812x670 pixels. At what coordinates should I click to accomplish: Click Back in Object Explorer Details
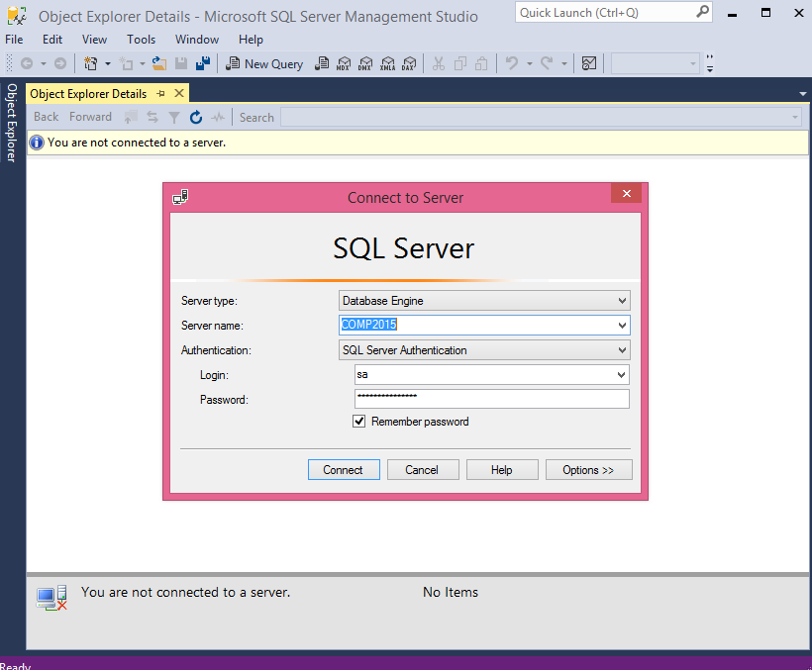47,117
